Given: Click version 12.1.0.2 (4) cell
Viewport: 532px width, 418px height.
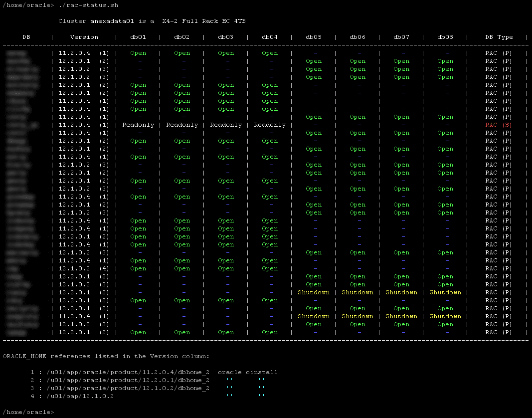Looking at the screenshot, I should 84,268.
